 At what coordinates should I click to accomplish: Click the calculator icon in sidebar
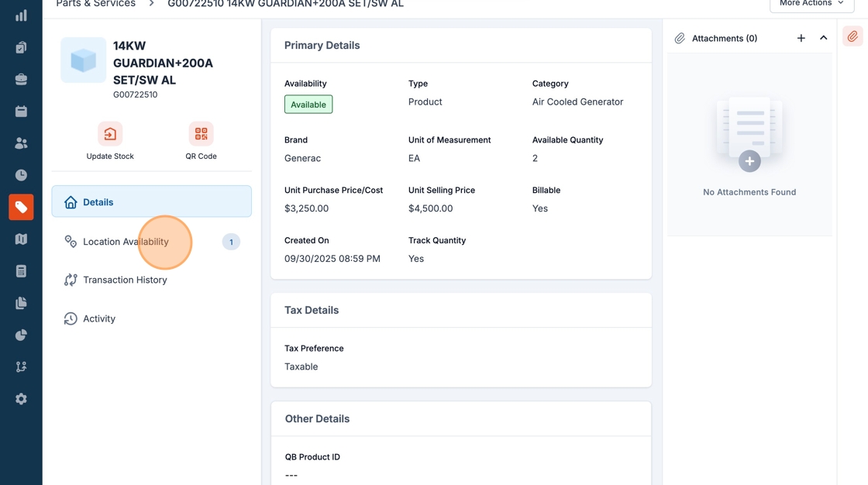pos(21,271)
